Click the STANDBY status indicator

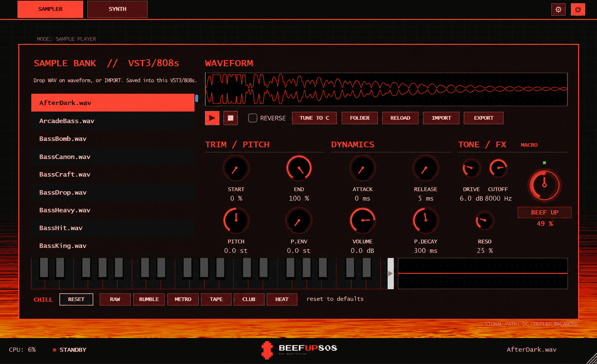coord(70,350)
